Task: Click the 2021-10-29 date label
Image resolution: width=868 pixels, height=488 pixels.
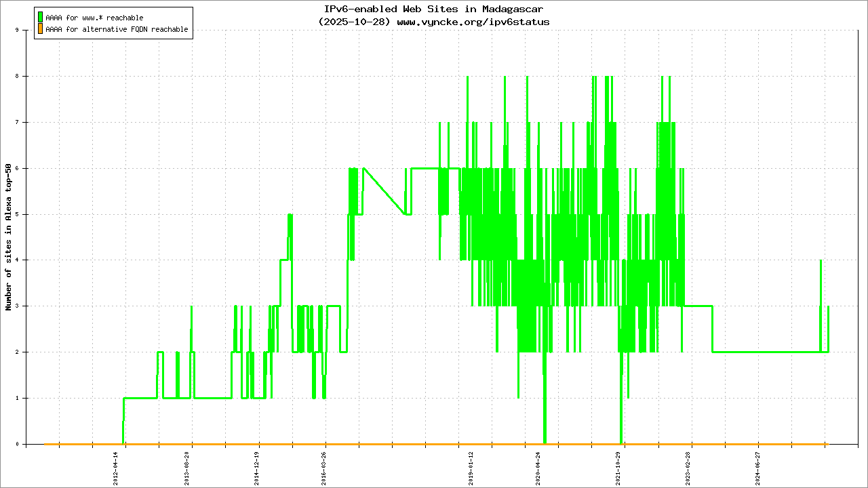Action: (618, 465)
